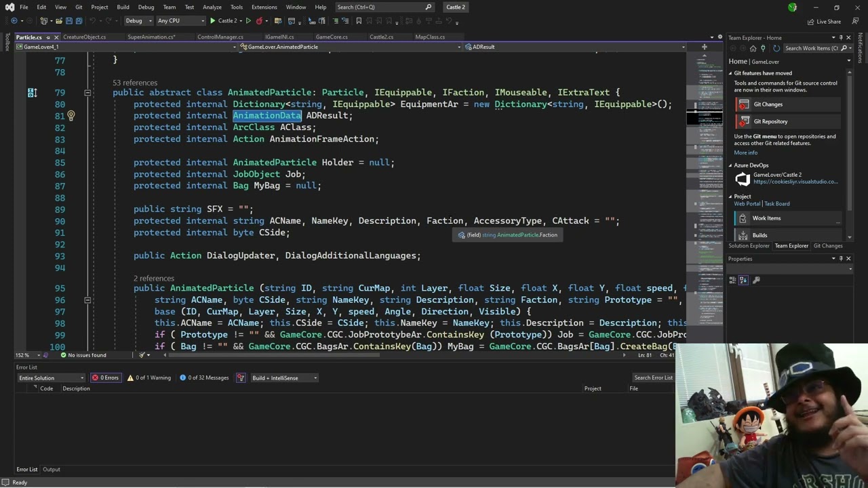Open the Task Board link
868x488 pixels.
[776, 203]
